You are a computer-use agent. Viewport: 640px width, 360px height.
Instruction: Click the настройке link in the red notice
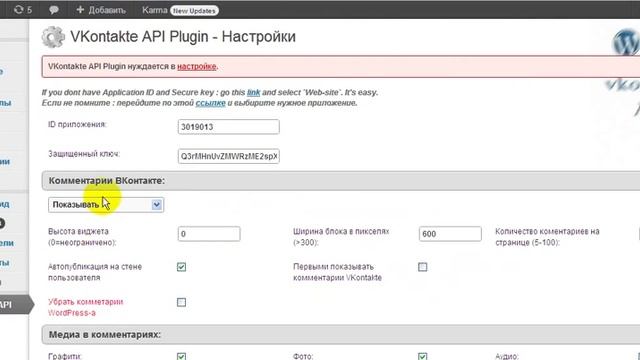[196, 66]
